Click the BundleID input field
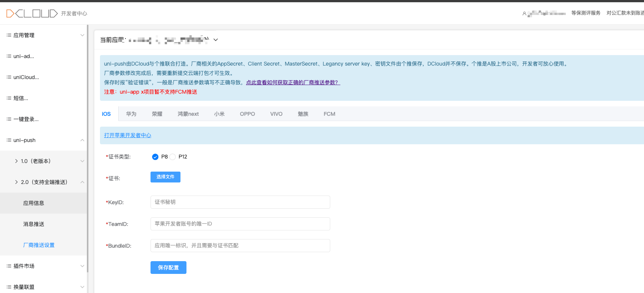 pyautogui.click(x=240, y=246)
